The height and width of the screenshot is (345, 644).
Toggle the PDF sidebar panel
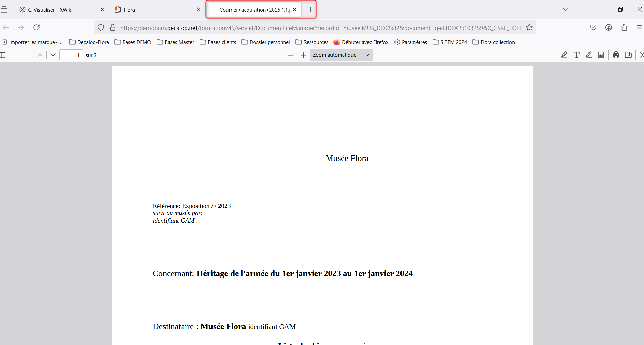3,55
